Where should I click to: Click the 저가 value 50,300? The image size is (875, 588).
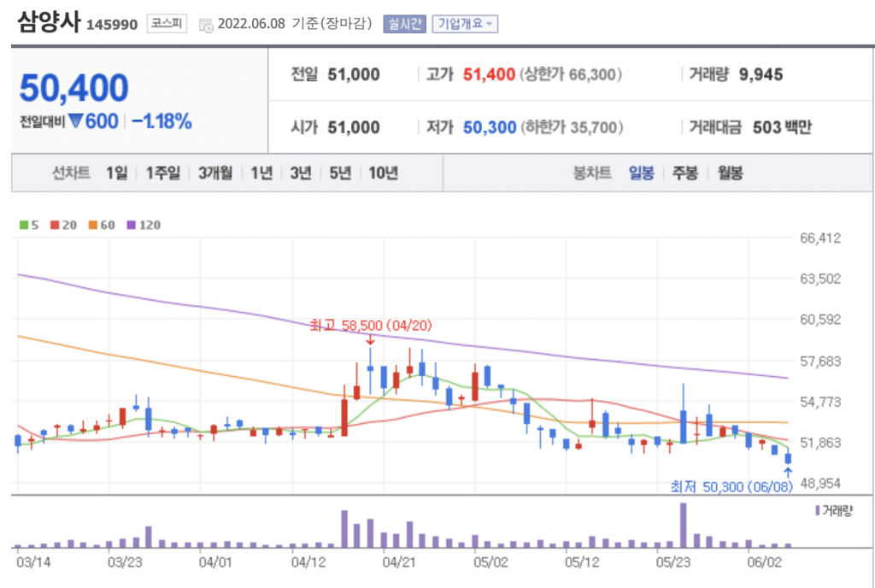tap(490, 127)
